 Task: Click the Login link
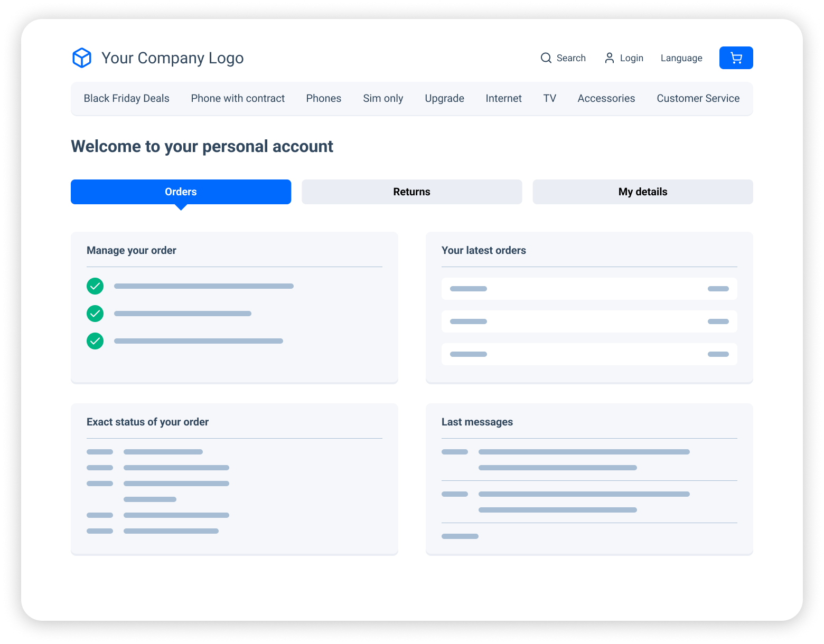631,58
